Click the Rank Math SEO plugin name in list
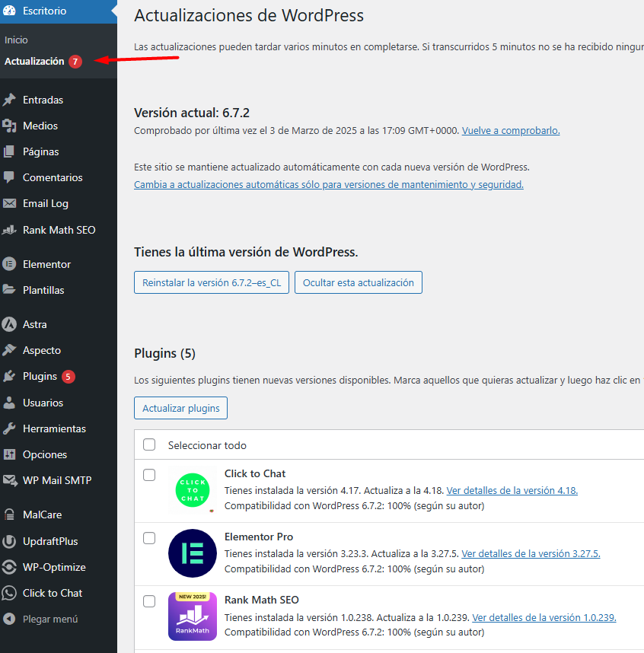 coord(262,600)
